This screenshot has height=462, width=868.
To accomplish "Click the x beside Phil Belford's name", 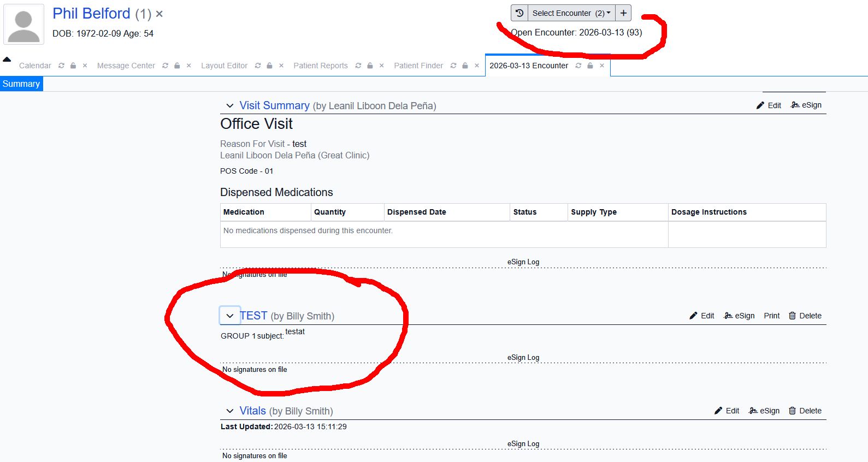I will coord(160,14).
